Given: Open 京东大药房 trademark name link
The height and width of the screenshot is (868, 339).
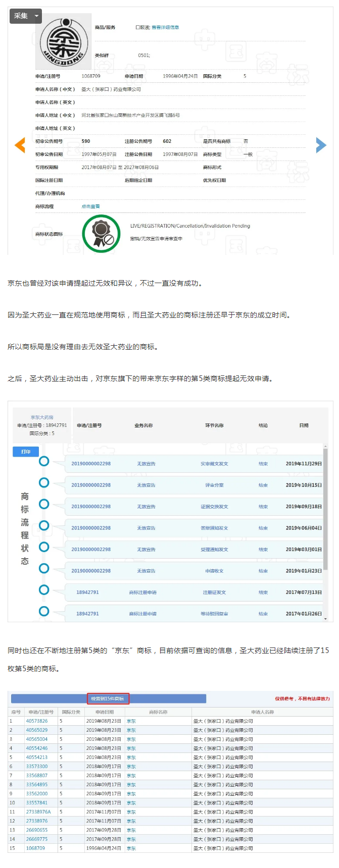Looking at the screenshot, I should 42,417.
